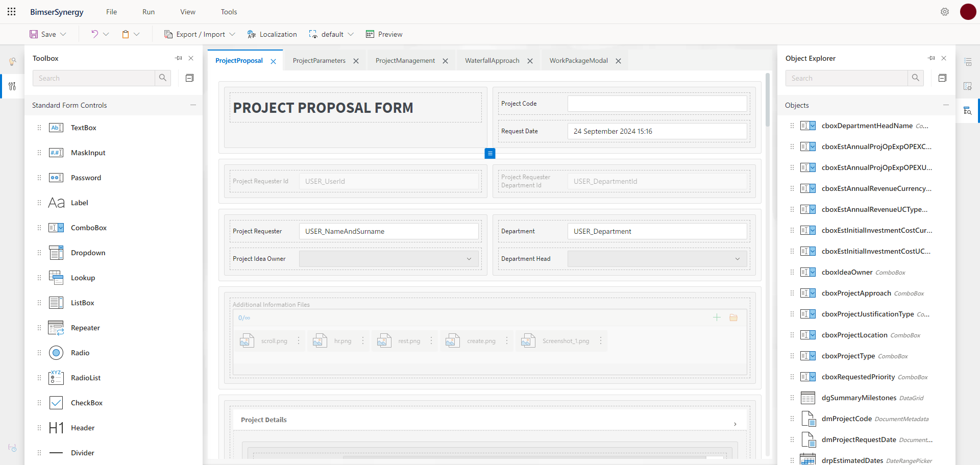Image resolution: width=980 pixels, height=465 pixels.
Task: Open the settings gear in the top-right corner
Action: pyautogui.click(x=945, y=11)
